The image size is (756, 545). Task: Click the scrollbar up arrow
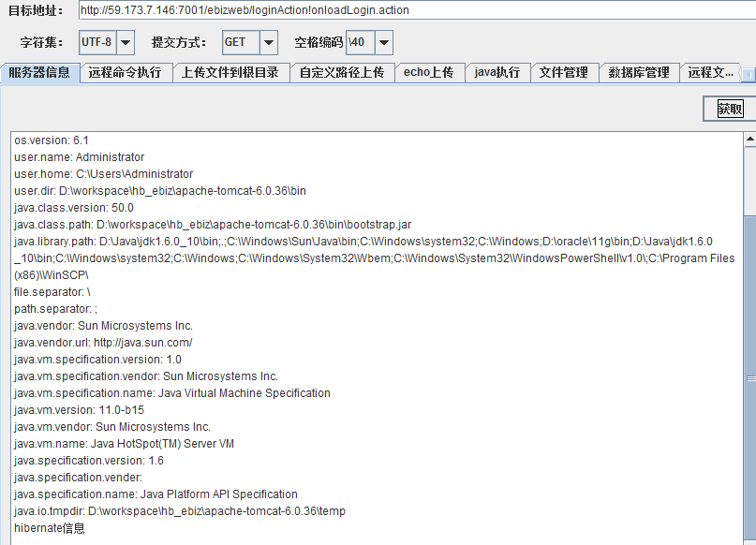pos(749,140)
